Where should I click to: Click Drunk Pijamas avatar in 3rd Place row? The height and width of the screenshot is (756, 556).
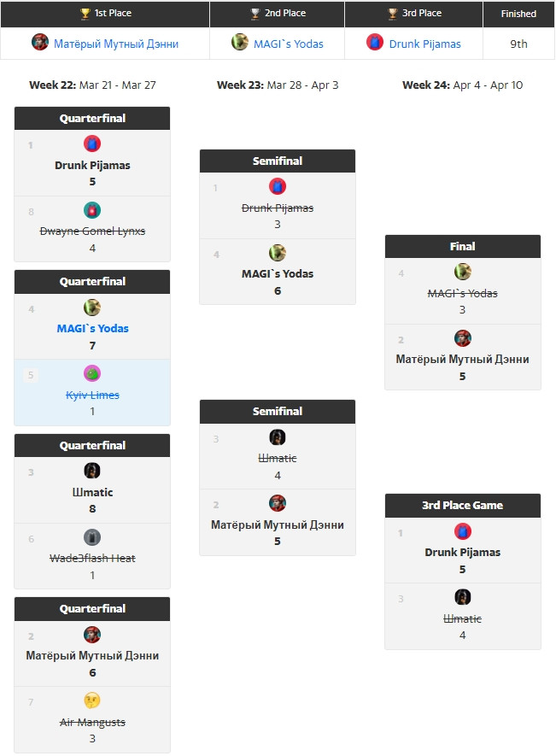coord(375,43)
